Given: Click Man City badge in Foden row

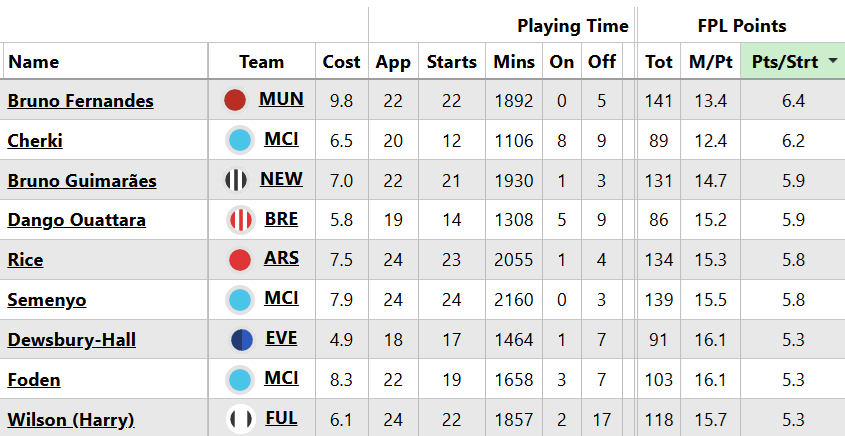Looking at the screenshot, I should [x=240, y=380].
